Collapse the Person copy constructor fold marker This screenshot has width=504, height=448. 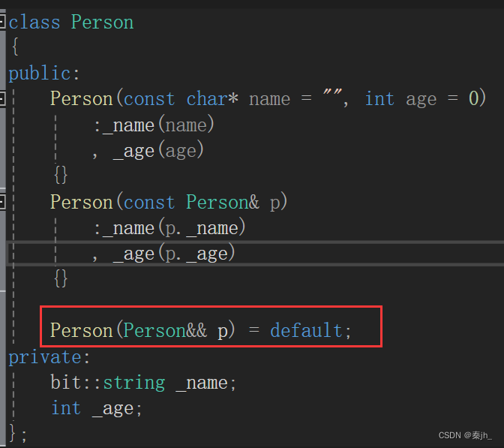pyautogui.click(x=2, y=202)
